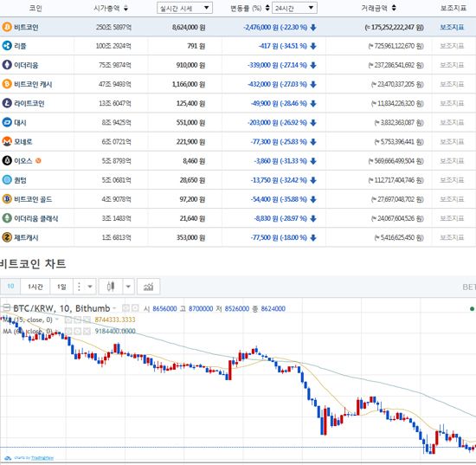The width and height of the screenshot is (476, 465).
Task: Open the chart indicators icon
Action: tap(149, 287)
